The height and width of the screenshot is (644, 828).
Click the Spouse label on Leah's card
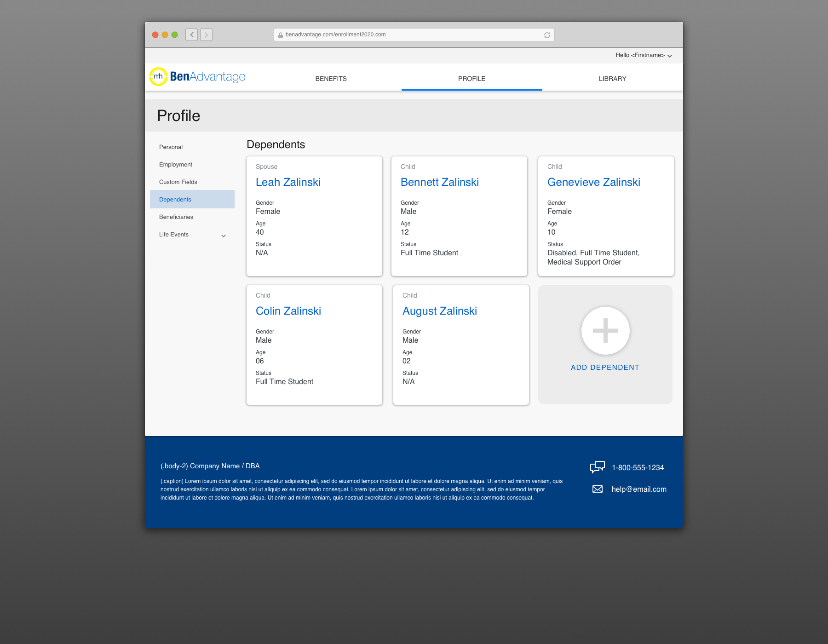[x=266, y=167]
